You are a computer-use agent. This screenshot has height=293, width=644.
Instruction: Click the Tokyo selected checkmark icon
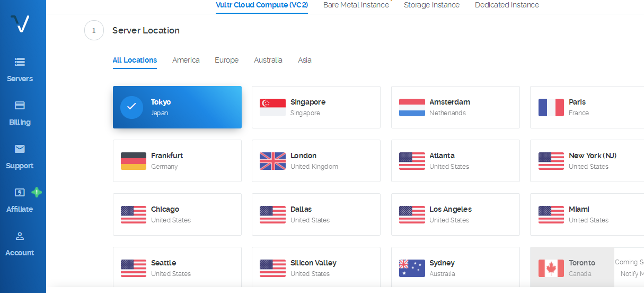coord(131,107)
